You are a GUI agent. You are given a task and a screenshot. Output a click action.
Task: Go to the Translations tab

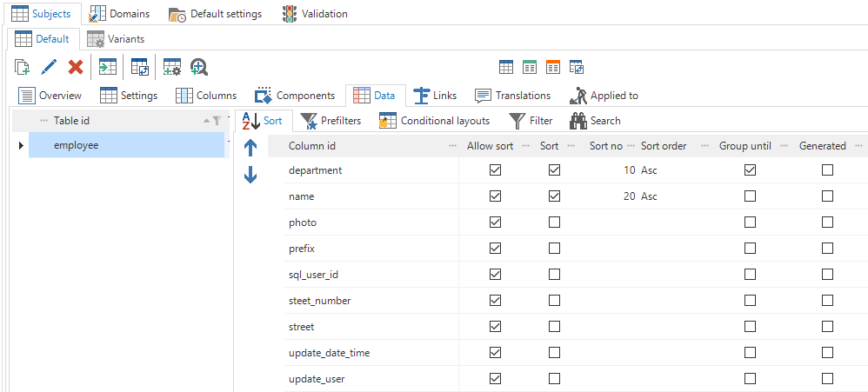pos(512,96)
